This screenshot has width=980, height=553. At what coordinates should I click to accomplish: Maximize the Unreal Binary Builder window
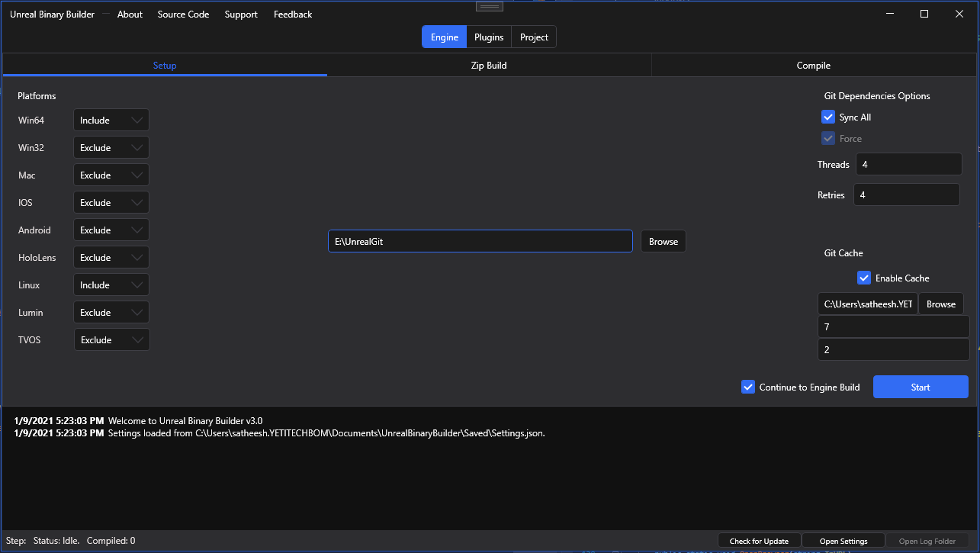click(x=924, y=14)
